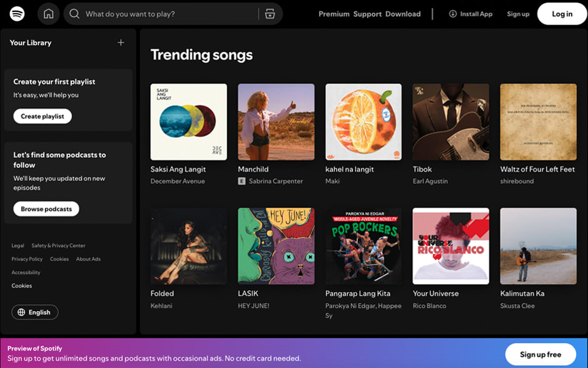
Task: Click the Install App link
Action: point(470,14)
